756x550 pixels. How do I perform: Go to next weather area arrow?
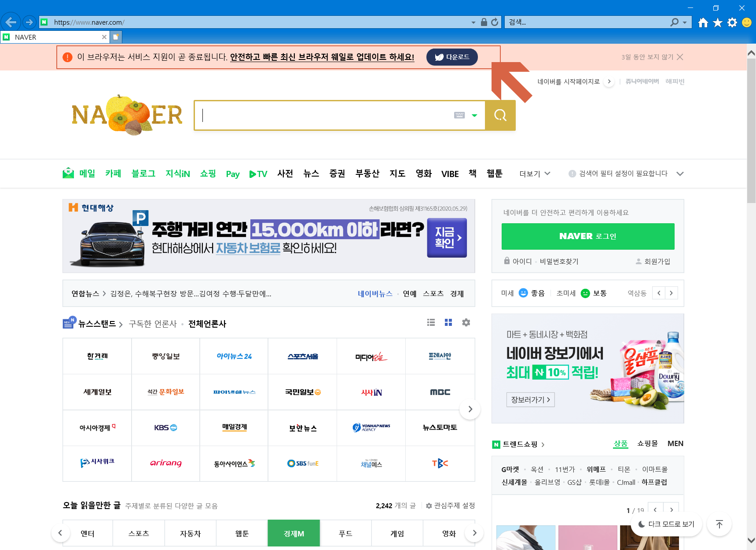point(671,293)
